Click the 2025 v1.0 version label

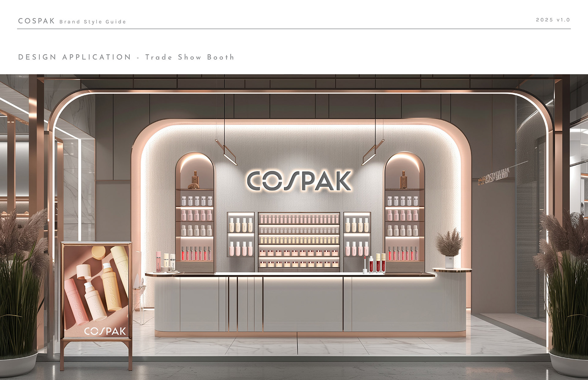click(552, 20)
